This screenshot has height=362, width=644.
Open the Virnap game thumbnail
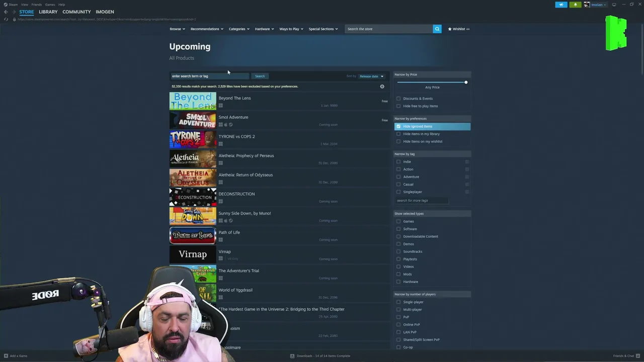pos(193,254)
